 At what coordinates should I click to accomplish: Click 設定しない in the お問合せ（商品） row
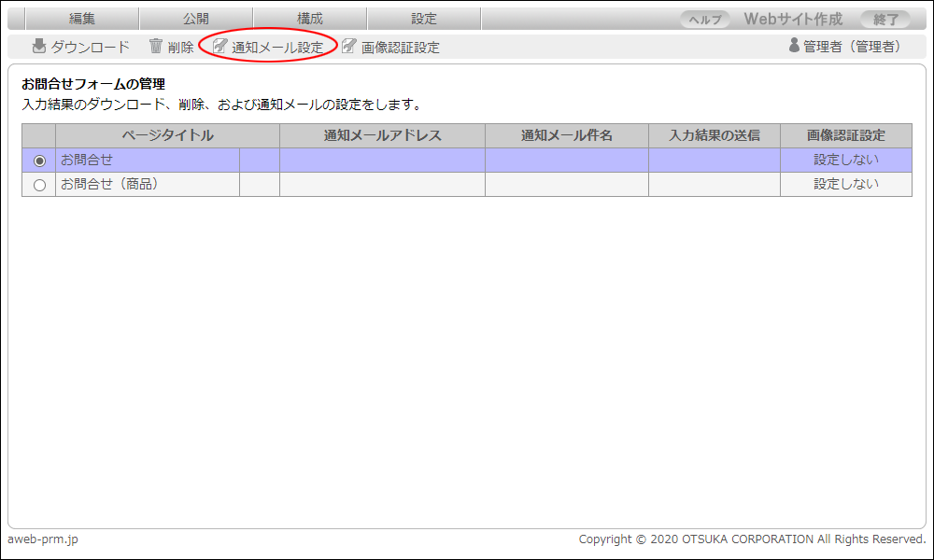coord(845,185)
